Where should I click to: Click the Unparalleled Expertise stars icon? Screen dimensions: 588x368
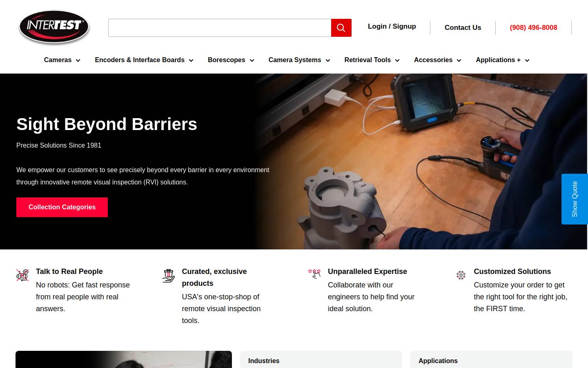[x=314, y=274]
